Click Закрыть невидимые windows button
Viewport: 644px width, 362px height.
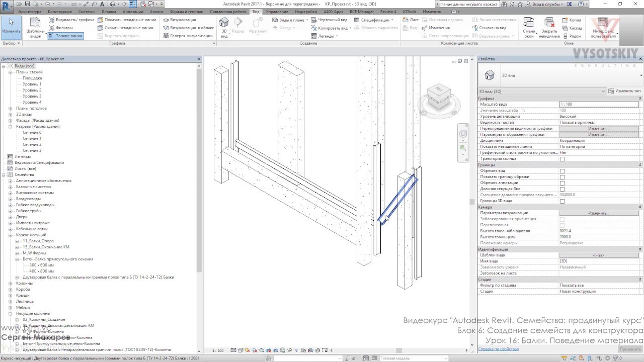[x=549, y=28]
